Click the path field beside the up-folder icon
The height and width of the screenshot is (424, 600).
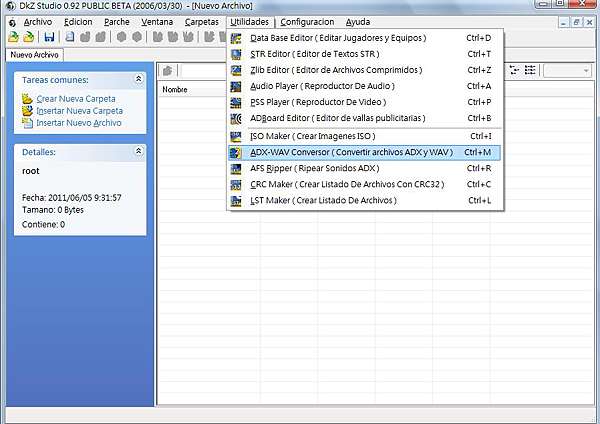tap(205, 71)
